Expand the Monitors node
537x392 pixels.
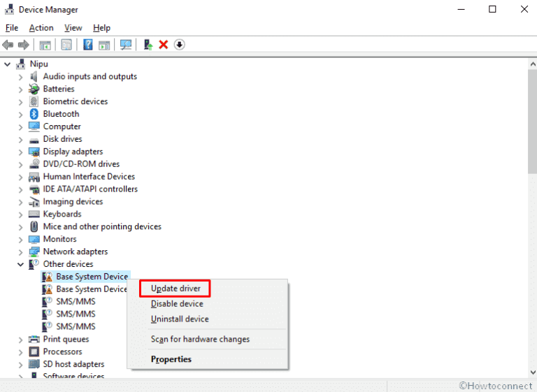point(20,240)
